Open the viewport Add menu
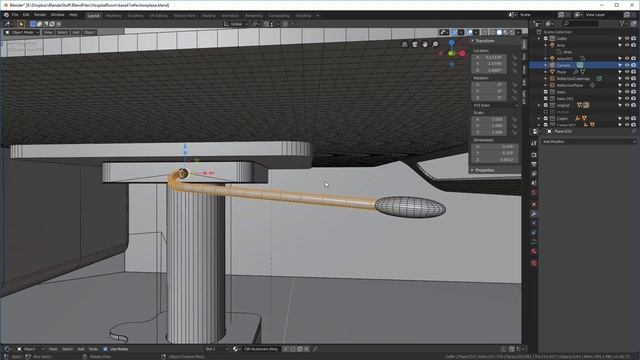Image resolution: width=640 pixels, height=360 pixels. 76,32
